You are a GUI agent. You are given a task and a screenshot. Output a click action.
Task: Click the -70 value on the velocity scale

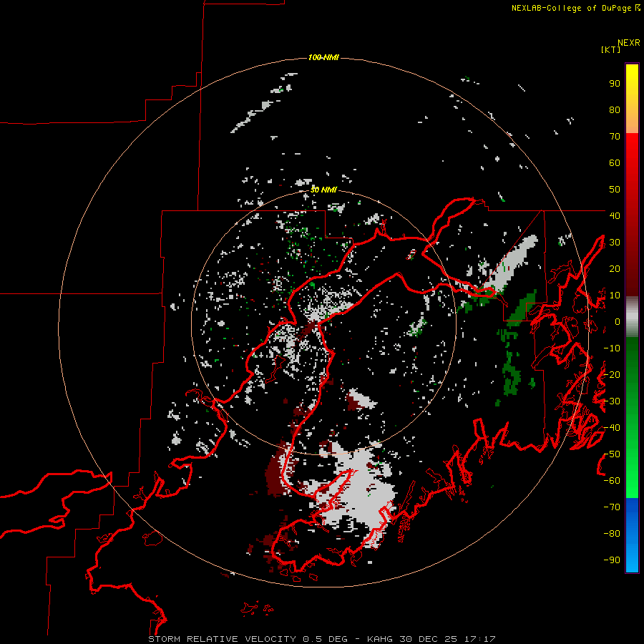pyautogui.click(x=612, y=507)
